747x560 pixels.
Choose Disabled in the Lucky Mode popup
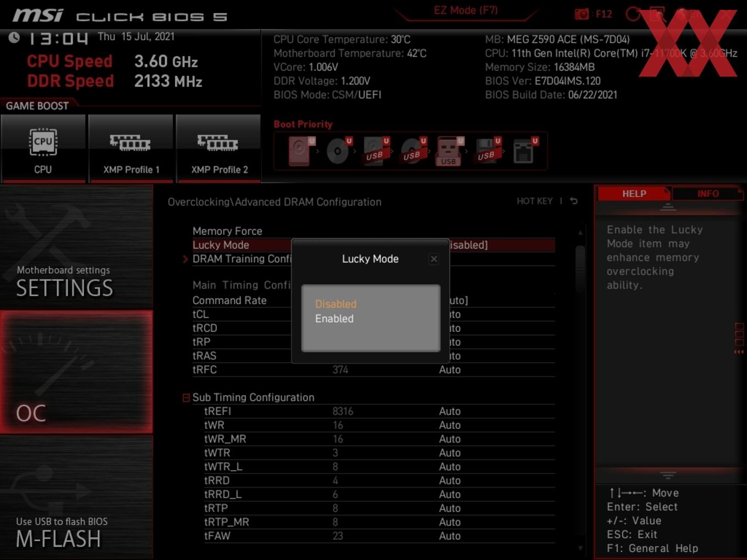click(336, 304)
